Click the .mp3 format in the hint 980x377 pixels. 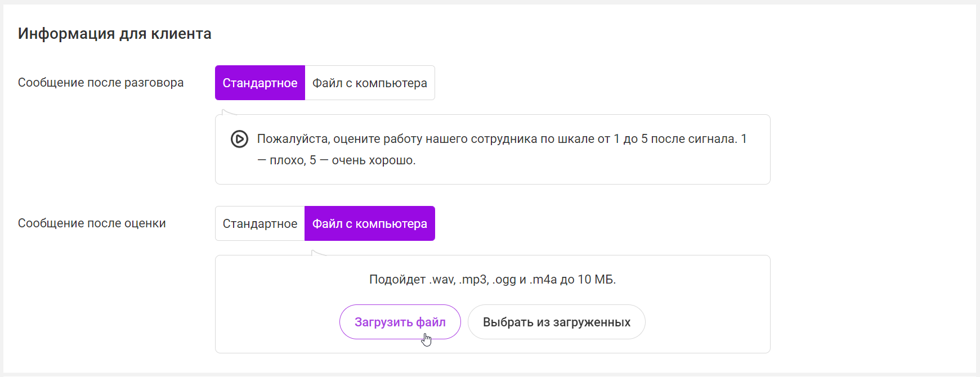coord(473,280)
